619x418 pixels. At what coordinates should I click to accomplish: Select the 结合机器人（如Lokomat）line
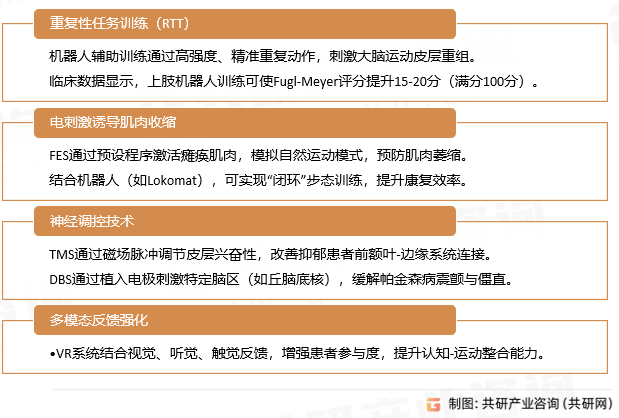coord(259,180)
